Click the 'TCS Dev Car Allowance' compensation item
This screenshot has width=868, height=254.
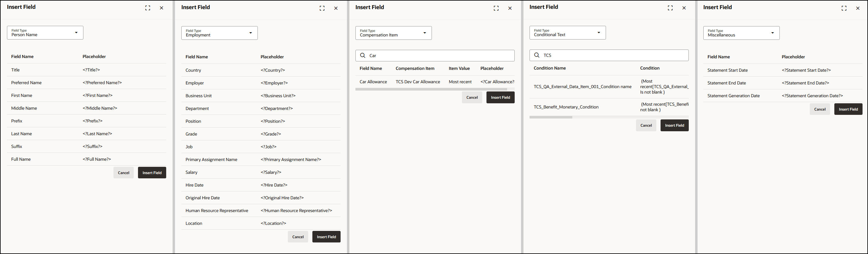pyautogui.click(x=418, y=82)
